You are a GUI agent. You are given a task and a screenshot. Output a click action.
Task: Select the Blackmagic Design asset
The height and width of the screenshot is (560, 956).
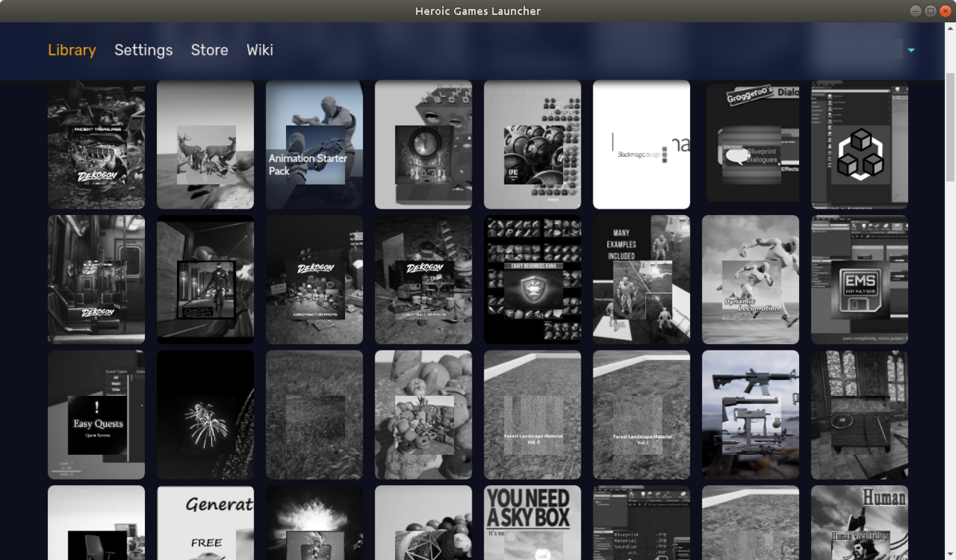tap(641, 144)
